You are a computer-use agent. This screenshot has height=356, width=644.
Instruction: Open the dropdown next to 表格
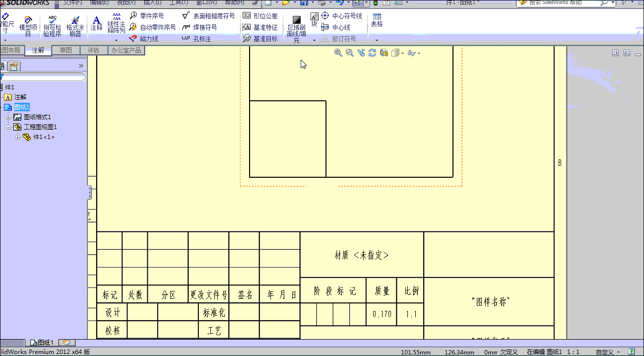coord(377,39)
